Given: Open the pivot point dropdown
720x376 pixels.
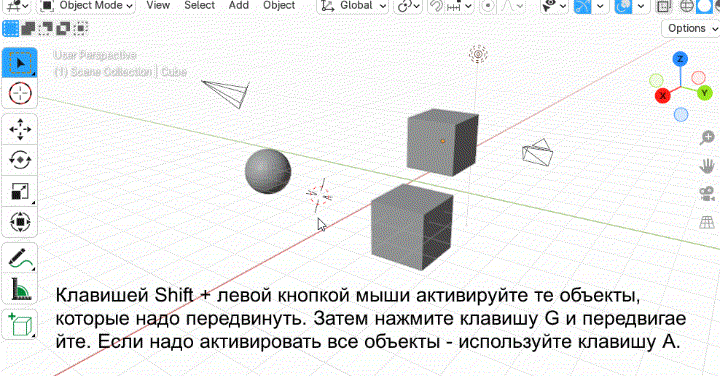Looking at the screenshot, I should point(408,6).
